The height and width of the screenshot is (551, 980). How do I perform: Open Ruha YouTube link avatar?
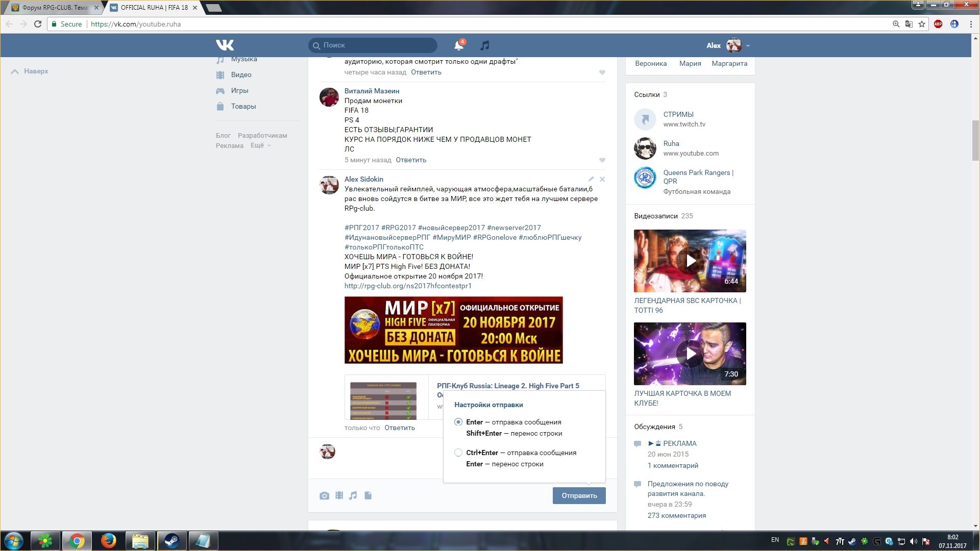coord(645,148)
